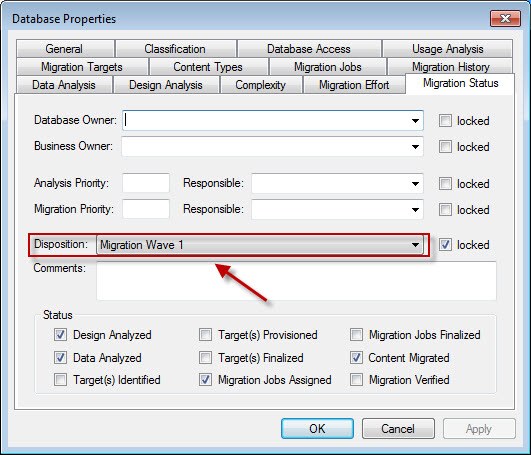
Task: Switch to the Migration Jobs tab
Action: tap(328, 67)
